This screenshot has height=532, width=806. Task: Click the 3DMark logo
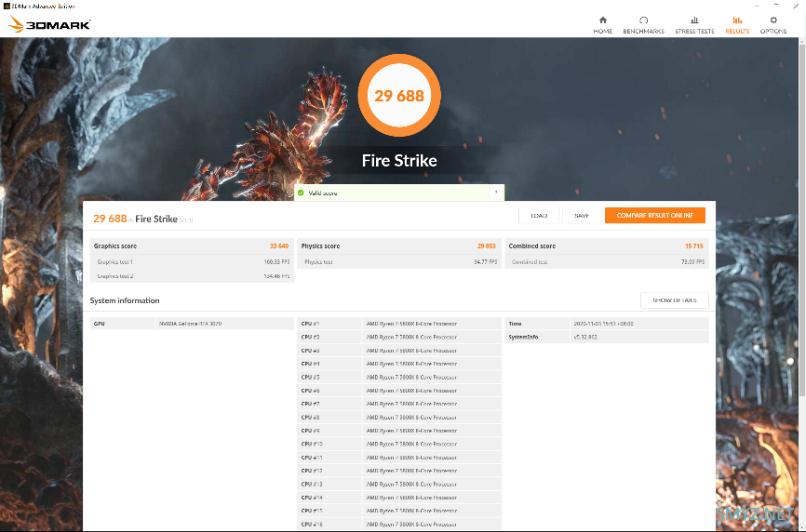click(x=49, y=24)
